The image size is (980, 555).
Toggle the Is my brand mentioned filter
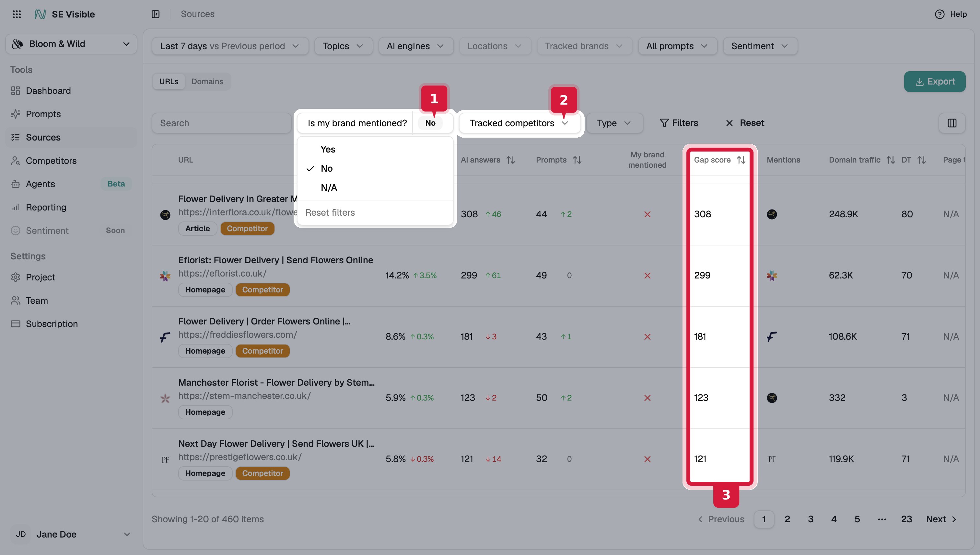point(375,123)
